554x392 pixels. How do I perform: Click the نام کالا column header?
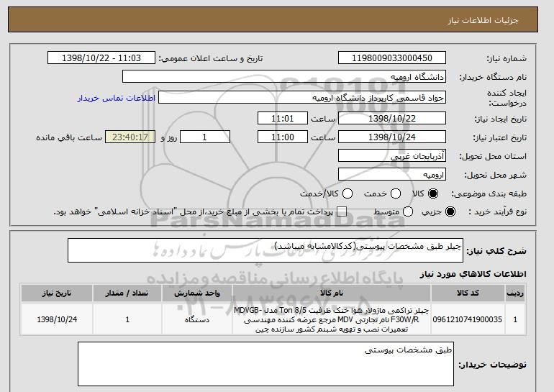[332, 293]
